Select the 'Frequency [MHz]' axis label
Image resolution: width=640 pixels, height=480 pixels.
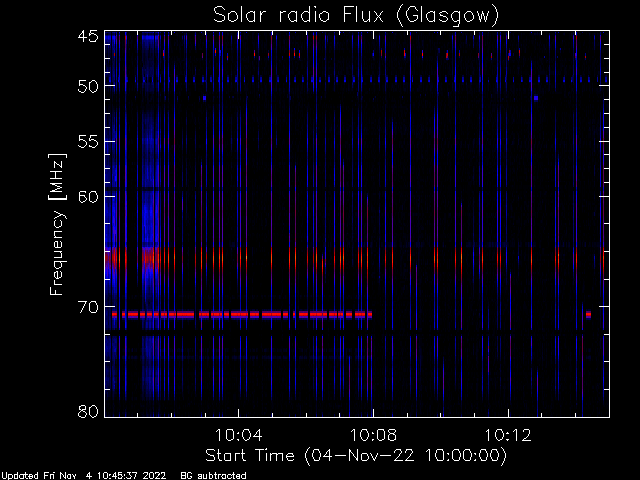(x=57, y=224)
